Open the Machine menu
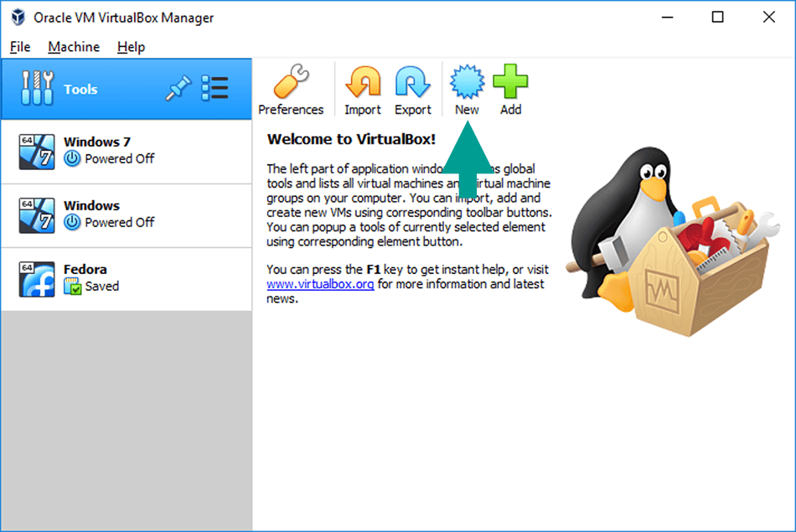The width and height of the screenshot is (796, 532). (x=74, y=47)
